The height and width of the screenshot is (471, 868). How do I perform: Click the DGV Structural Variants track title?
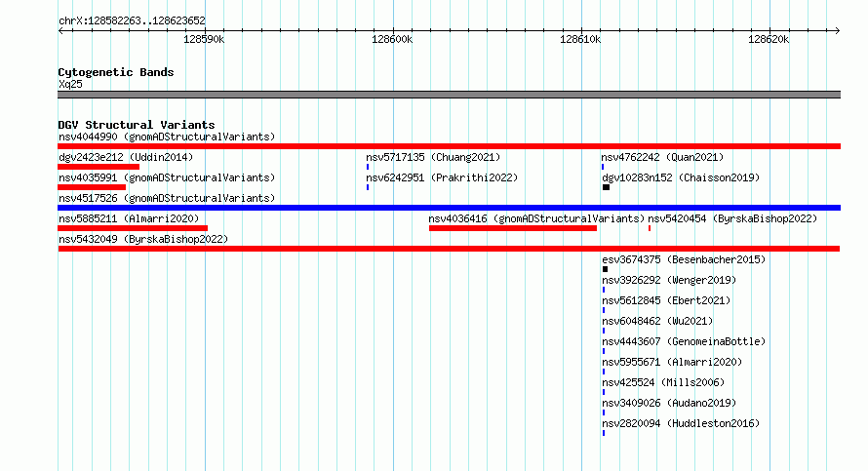[x=137, y=125]
